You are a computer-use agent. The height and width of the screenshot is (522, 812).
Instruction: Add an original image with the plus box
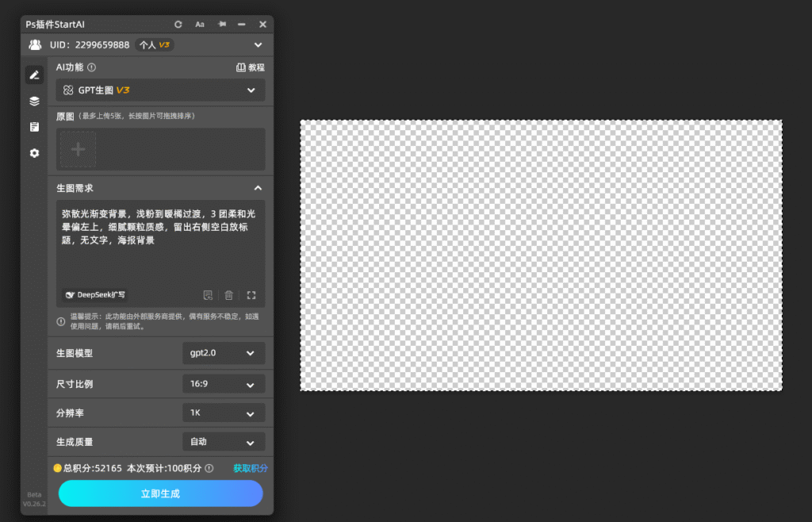point(79,150)
